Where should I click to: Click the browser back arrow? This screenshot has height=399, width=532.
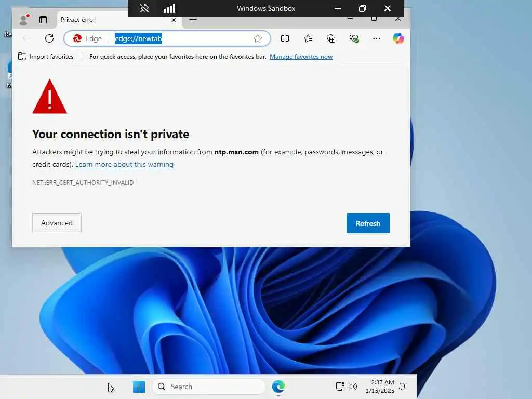point(26,38)
